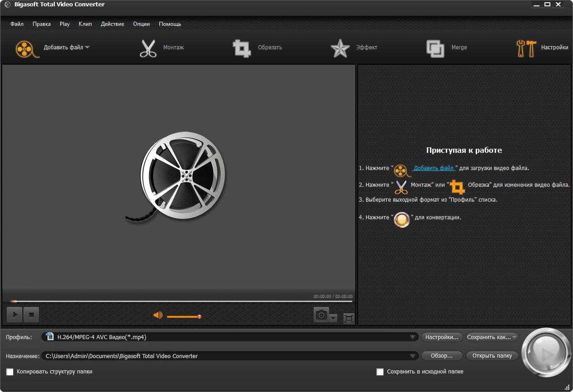
Task: Click the Эффект toolbar label
Action: pyautogui.click(x=367, y=47)
